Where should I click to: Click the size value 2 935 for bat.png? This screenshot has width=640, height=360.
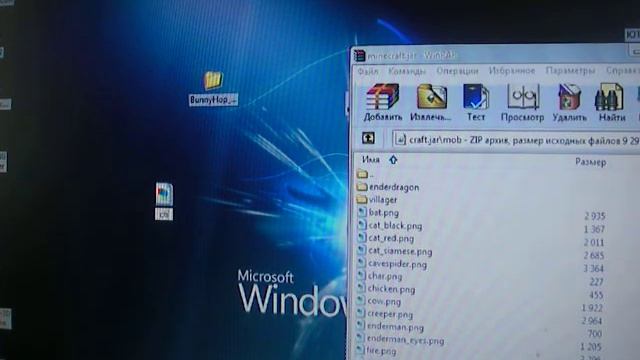pyautogui.click(x=594, y=216)
